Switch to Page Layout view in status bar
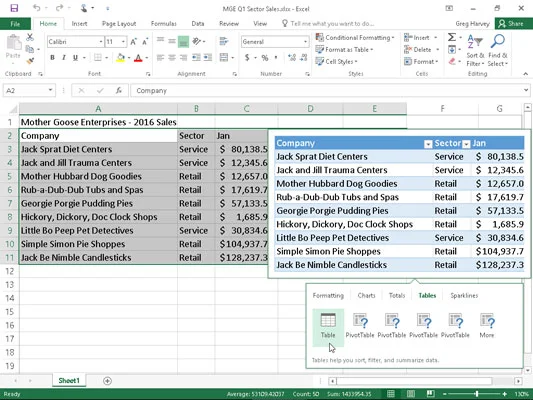Viewport: 533px width, 400px height. 411,394
